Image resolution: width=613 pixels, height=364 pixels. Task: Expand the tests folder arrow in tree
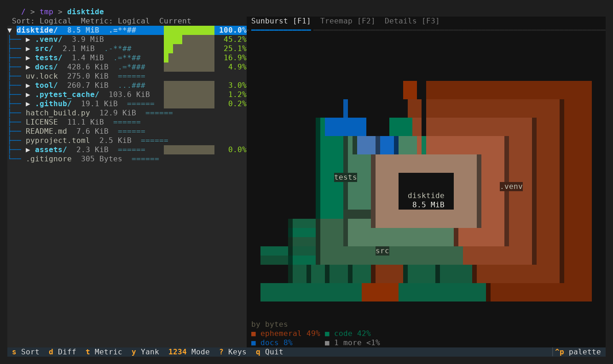point(28,58)
